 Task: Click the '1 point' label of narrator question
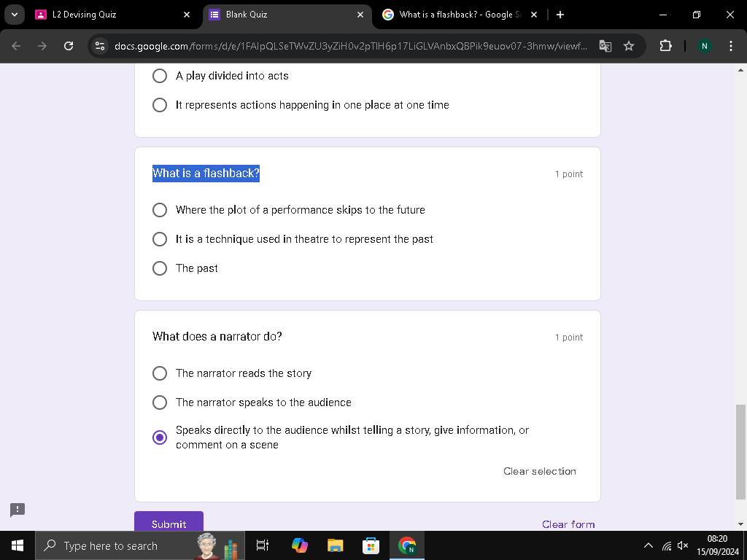click(x=569, y=337)
